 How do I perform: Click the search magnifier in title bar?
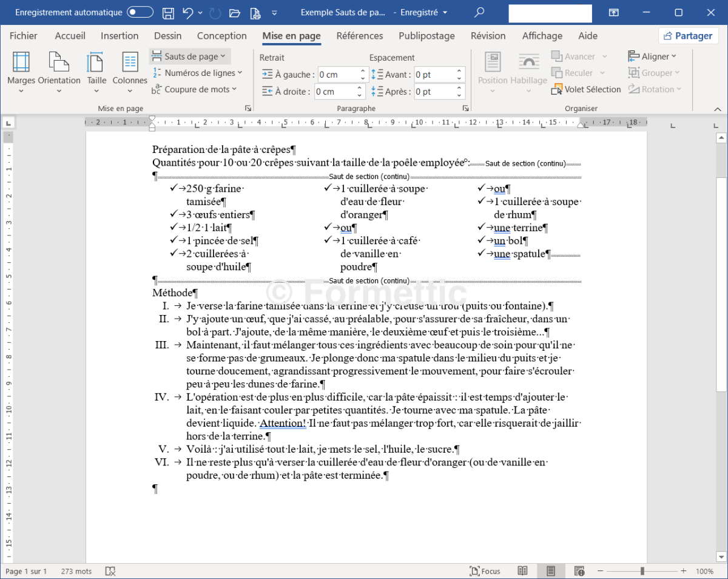coord(479,12)
